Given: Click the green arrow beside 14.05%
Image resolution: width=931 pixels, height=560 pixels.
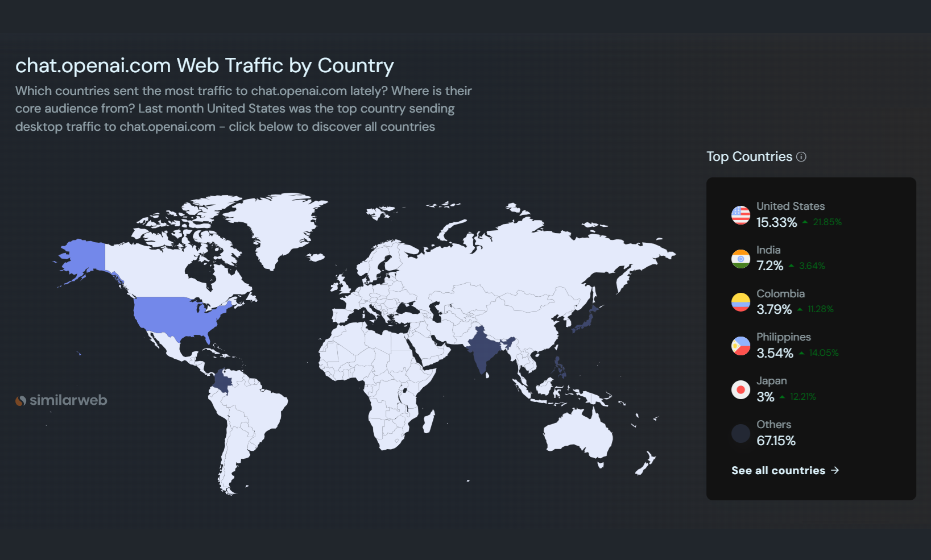Looking at the screenshot, I should click(801, 353).
